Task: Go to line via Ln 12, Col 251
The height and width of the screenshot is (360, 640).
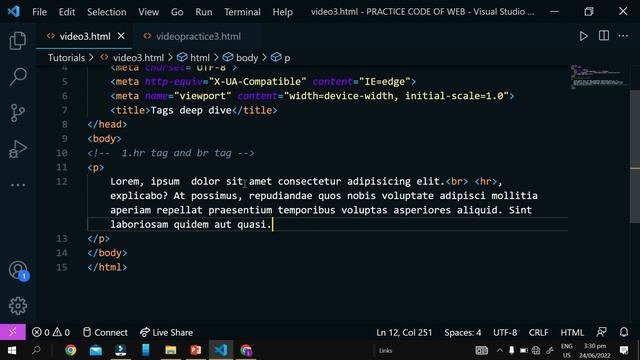Action: tap(404, 332)
